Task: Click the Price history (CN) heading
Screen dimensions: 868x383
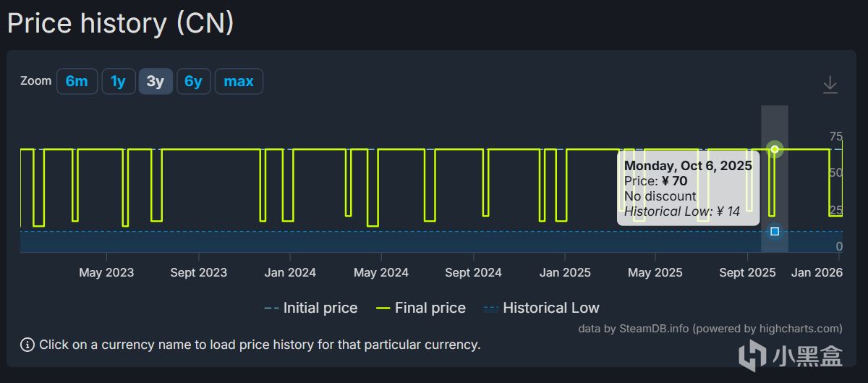Action: point(121,23)
